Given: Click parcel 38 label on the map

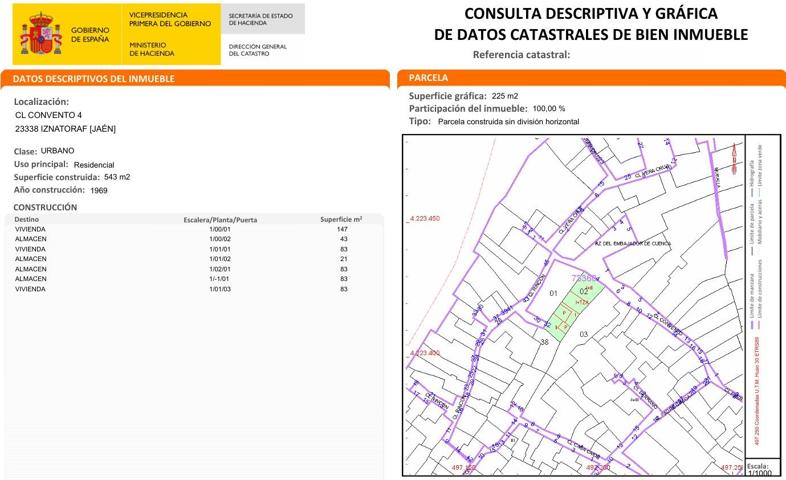Looking at the screenshot, I should 544,342.
